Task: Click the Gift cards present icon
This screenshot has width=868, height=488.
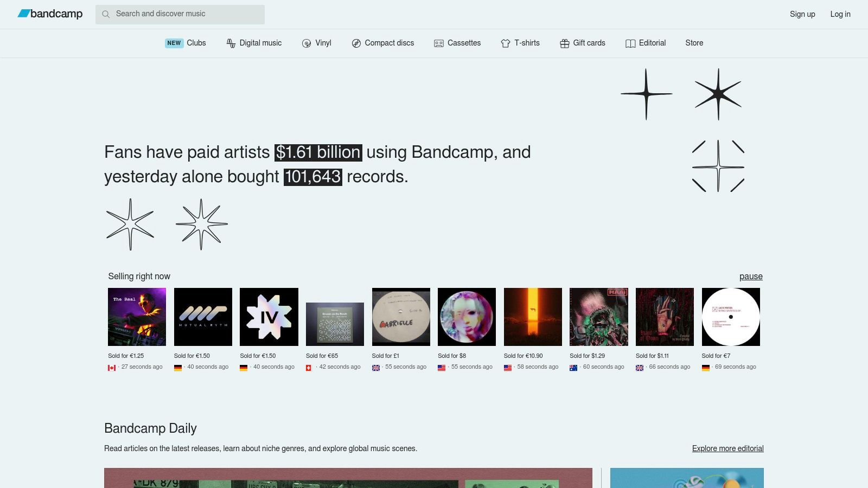Action: coord(564,43)
